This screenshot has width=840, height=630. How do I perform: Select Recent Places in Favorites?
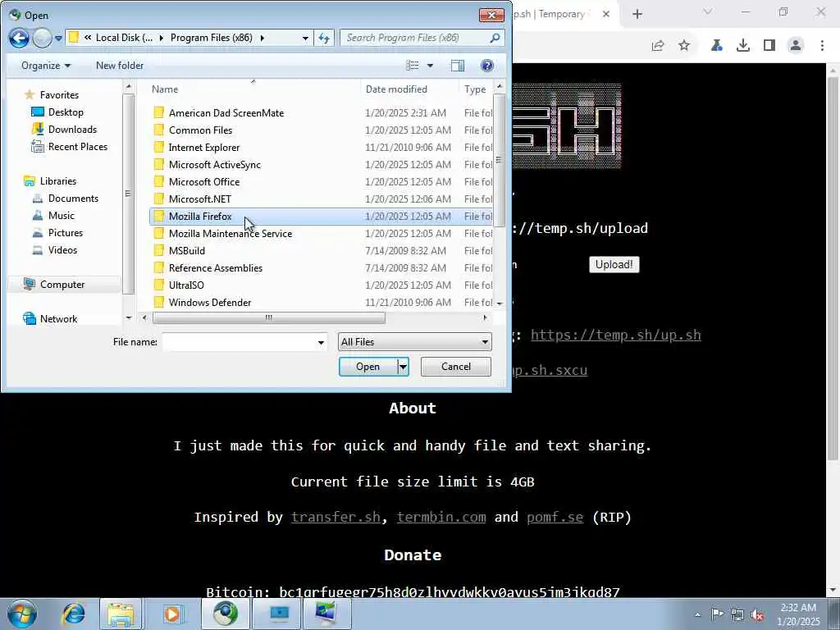[x=70, y=146]
